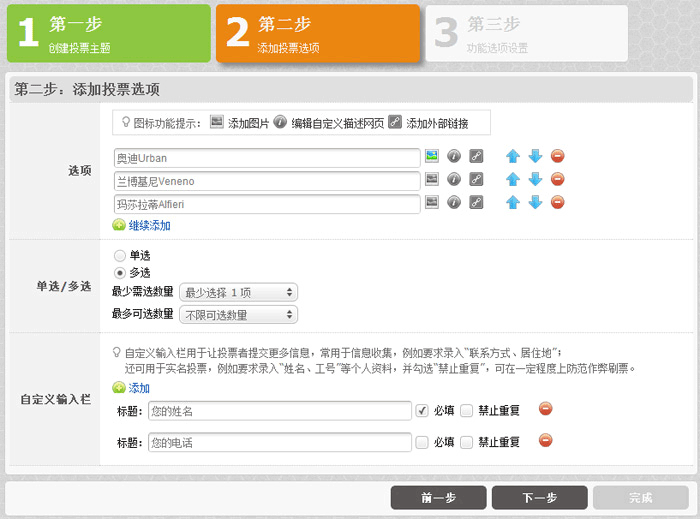Open the 最少需选数量 dropdown
The height and width of the screenshot is (519, 700).
click(x=238, y=293)
